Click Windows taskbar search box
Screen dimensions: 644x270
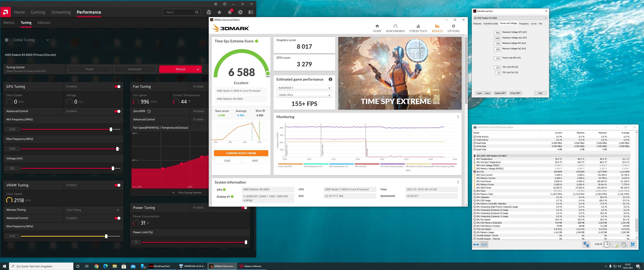(x=41, y=266)
